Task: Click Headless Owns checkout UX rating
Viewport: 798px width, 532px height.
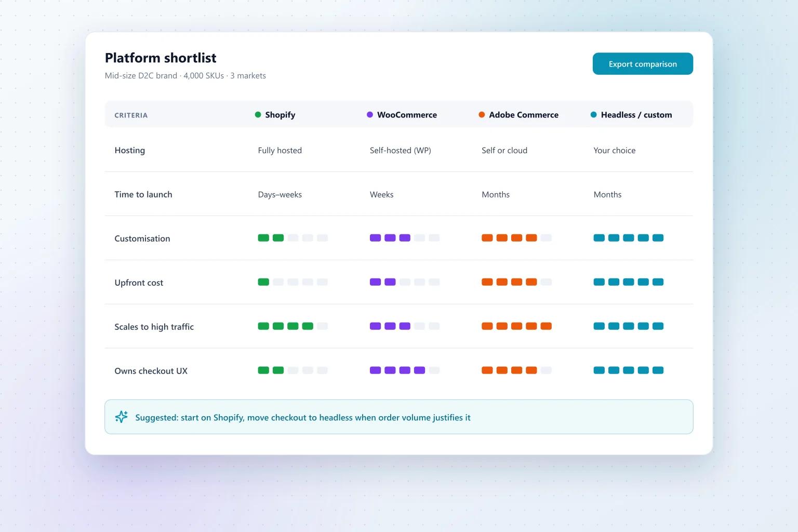Action: click(x=629, y=370)
